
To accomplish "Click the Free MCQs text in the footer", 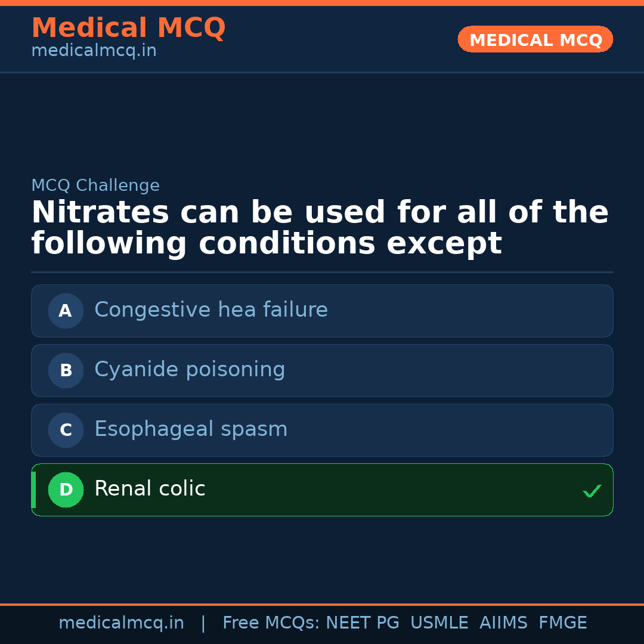I will pyautogui.click(x=271, y=623).
